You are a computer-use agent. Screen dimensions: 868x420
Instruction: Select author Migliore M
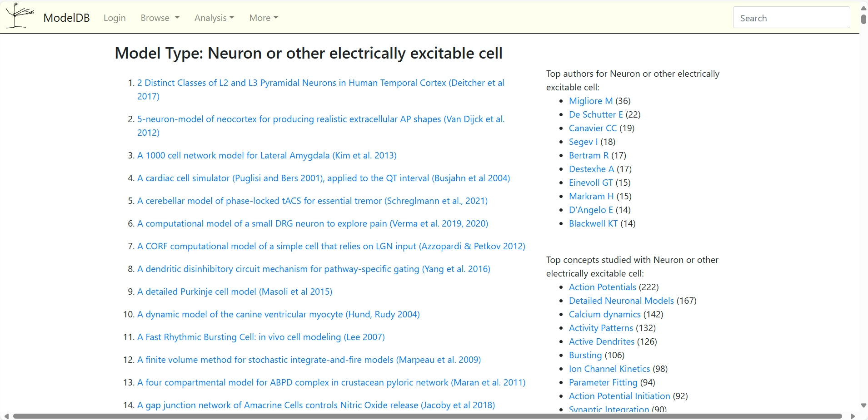coord(590,101)
